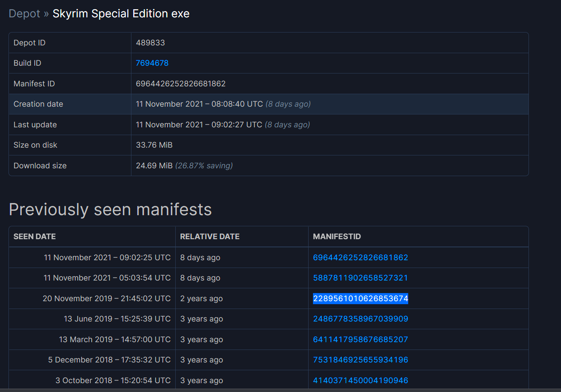
Task: Select the Depot ID value 489833
Action: (150, 43)
